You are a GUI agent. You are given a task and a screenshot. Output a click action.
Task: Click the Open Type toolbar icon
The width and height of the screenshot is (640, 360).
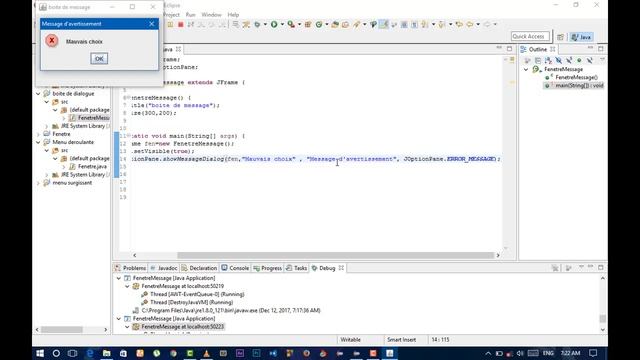pyautogui.click(x=335, y=24)
